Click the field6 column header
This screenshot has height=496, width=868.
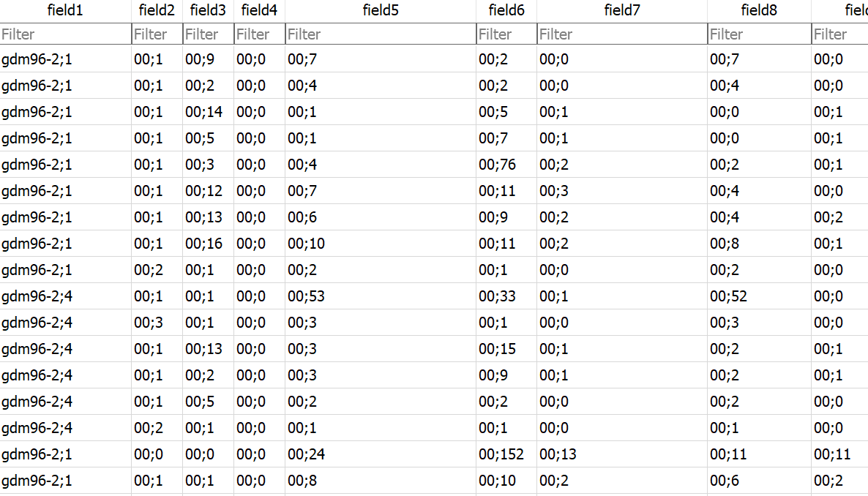[506, 10]
